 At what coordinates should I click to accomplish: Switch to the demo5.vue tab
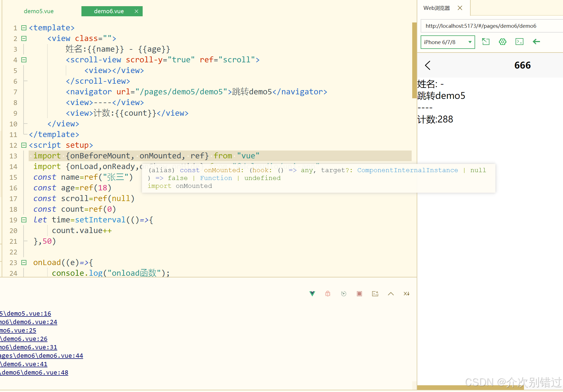39,11
